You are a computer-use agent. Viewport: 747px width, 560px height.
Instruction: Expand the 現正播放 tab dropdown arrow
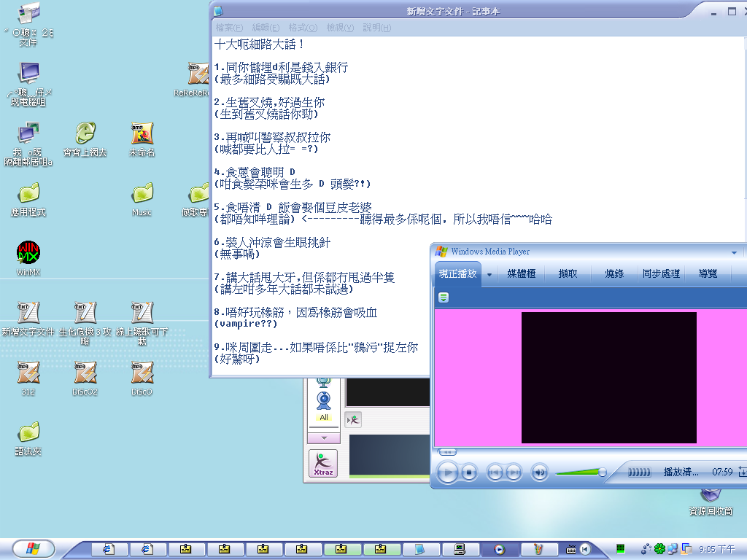point(489,274)
